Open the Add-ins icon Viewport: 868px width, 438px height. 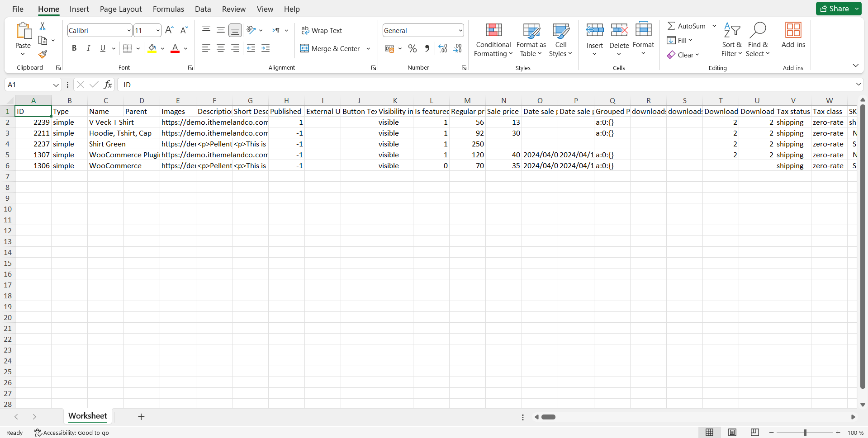pos(793,35)
